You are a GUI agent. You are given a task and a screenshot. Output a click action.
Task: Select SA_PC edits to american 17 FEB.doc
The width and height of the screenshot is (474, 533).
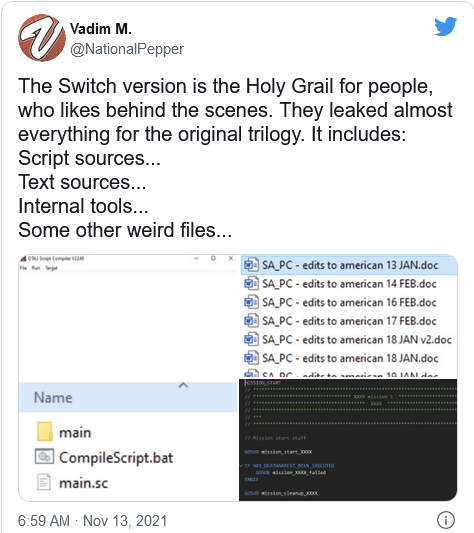pos(349,321)
